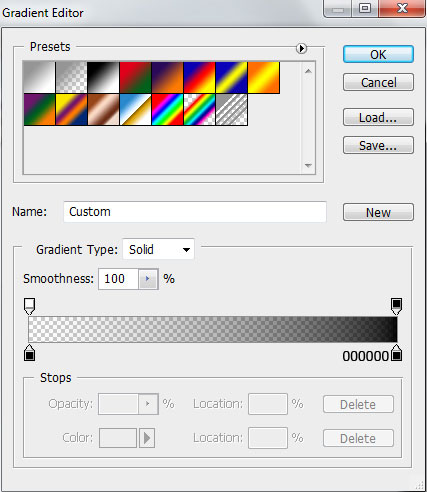Click the color stop Location field
This screenshot has width=427, height=492.
(268, 438)
